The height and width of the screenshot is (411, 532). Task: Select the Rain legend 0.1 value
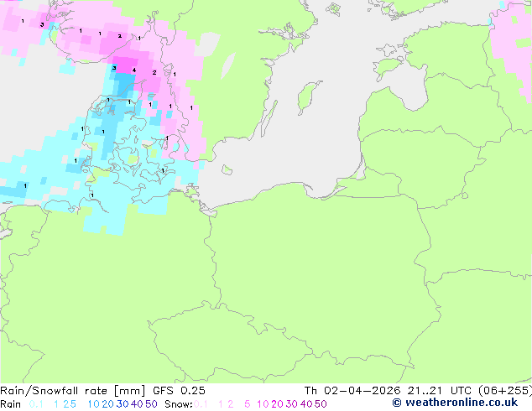36,404
